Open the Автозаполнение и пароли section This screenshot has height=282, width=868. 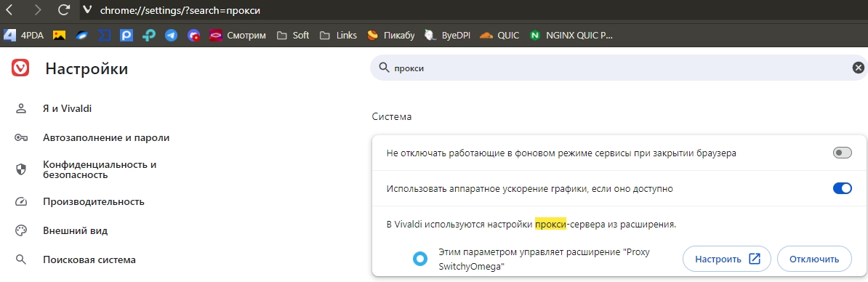105,137
